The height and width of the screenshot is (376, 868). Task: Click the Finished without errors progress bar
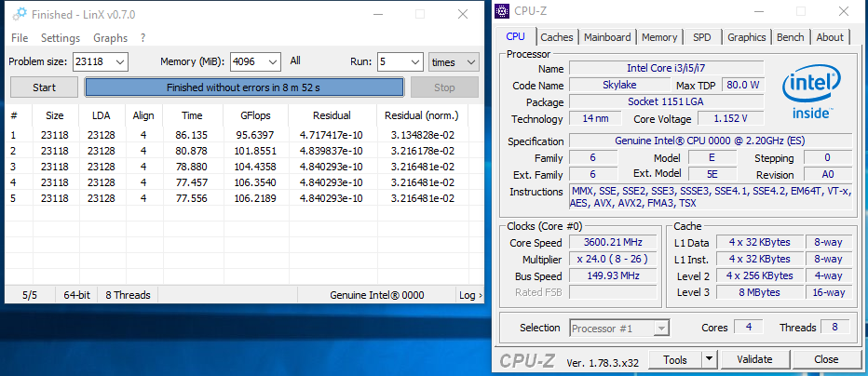coord(244,87)
